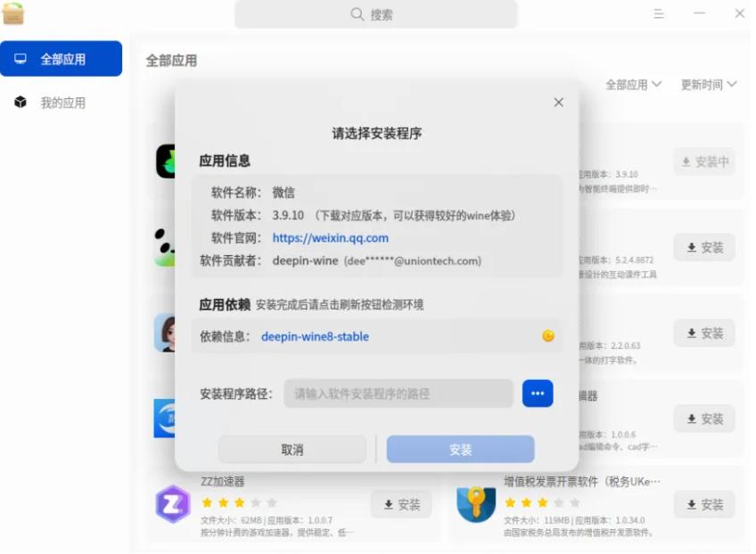Click 取消 to cancel the installation

pyautogui.click(x=292, y=450)
